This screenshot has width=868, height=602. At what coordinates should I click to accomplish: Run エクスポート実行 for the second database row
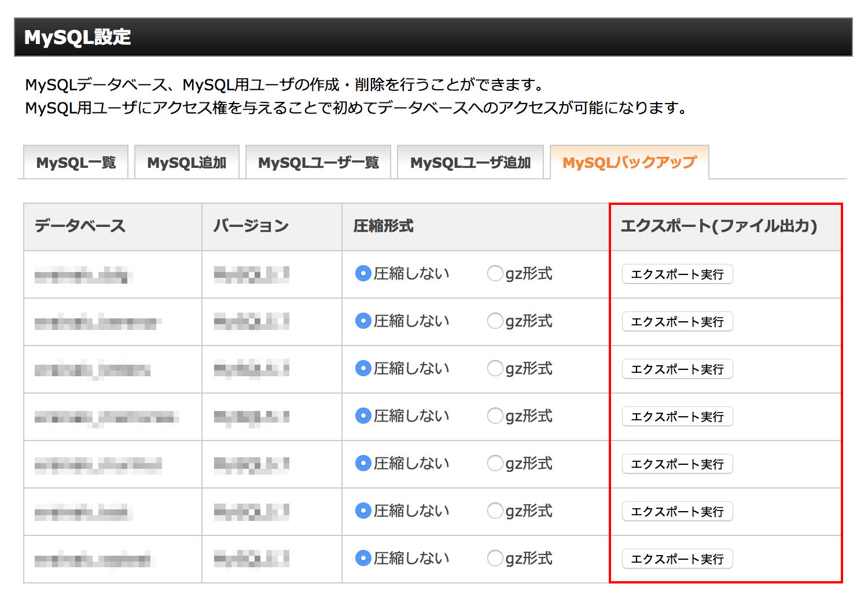(677, 321)
